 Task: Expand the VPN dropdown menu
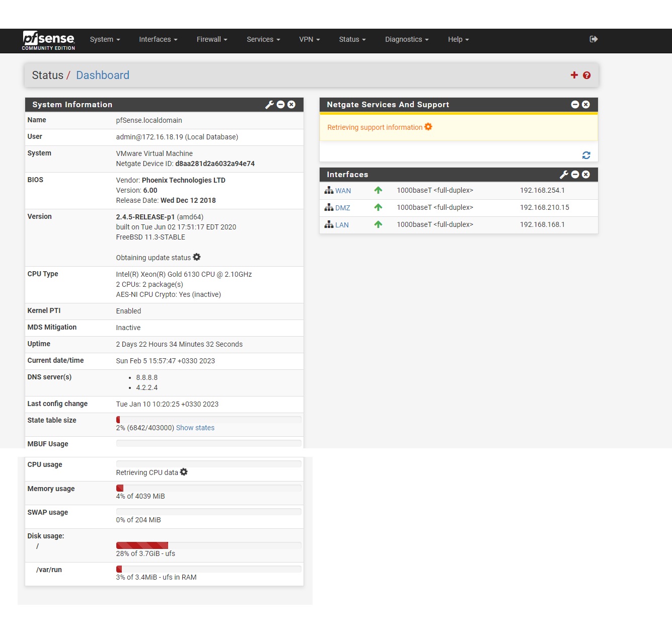click(309, 39)
